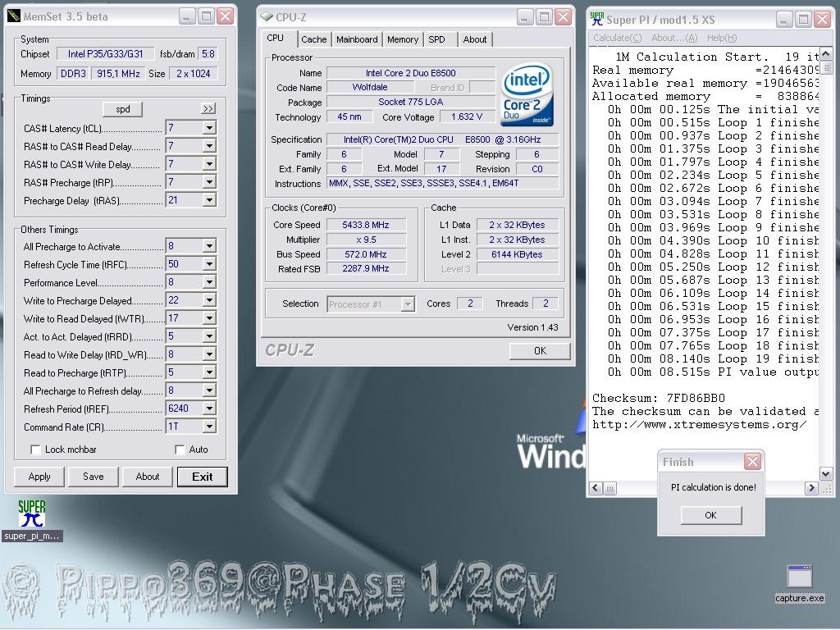This screenshot has height=630, width=840.
Task: Click Super PI horizontal scroll right arrow
Action: click(x=811, y=488)
